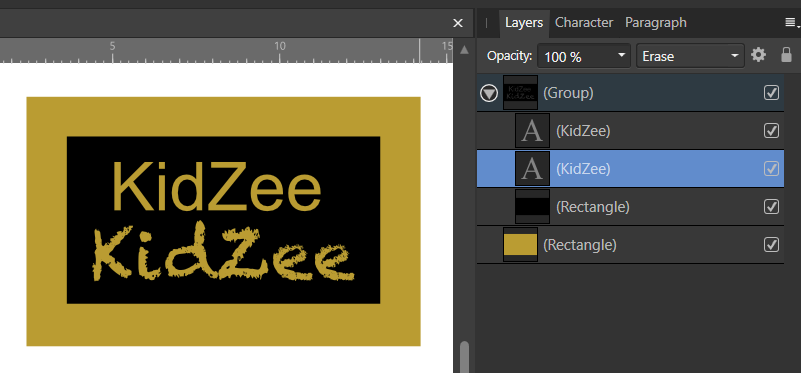Screen dimensions: 801x373
Task: Hide the Group layer using its checkbox
Action: tap(771, 92)
